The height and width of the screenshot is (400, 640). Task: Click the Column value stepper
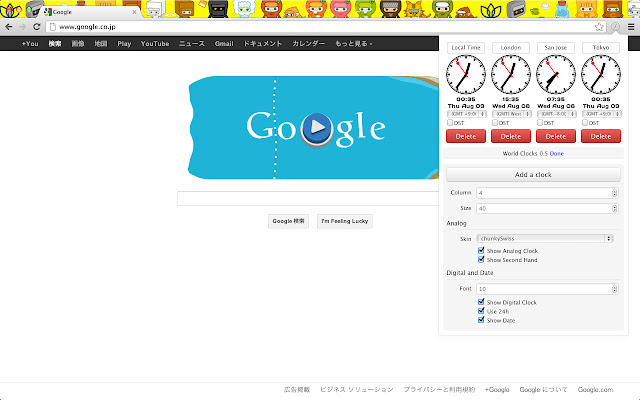coord(614,193)
